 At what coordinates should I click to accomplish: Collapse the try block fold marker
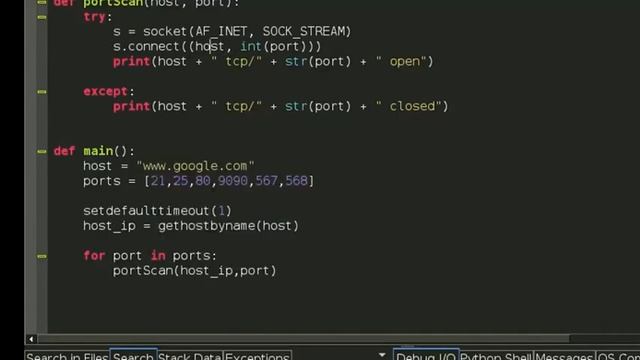(x=42, y=17)
